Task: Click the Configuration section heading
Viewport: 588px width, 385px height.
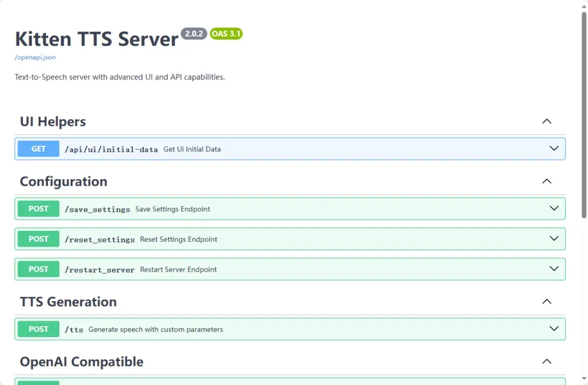Action: [63, 181]
